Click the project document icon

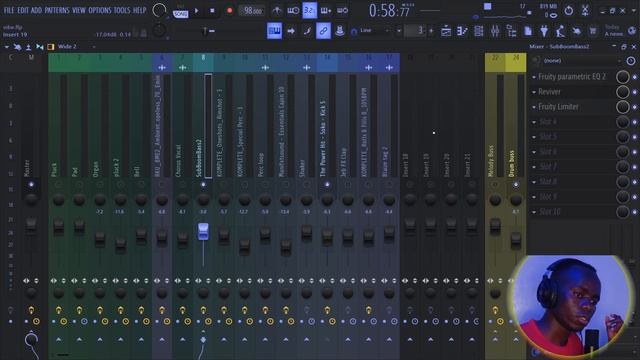(528, 31)
